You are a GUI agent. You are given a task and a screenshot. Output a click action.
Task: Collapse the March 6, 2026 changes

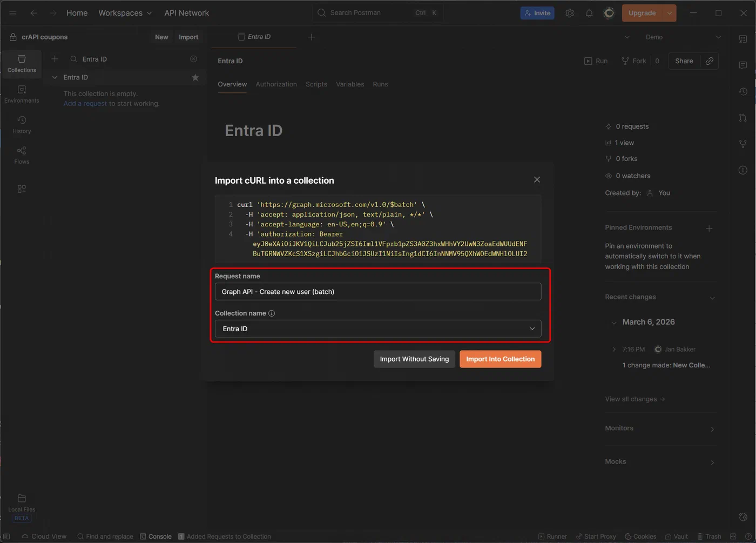613,323
